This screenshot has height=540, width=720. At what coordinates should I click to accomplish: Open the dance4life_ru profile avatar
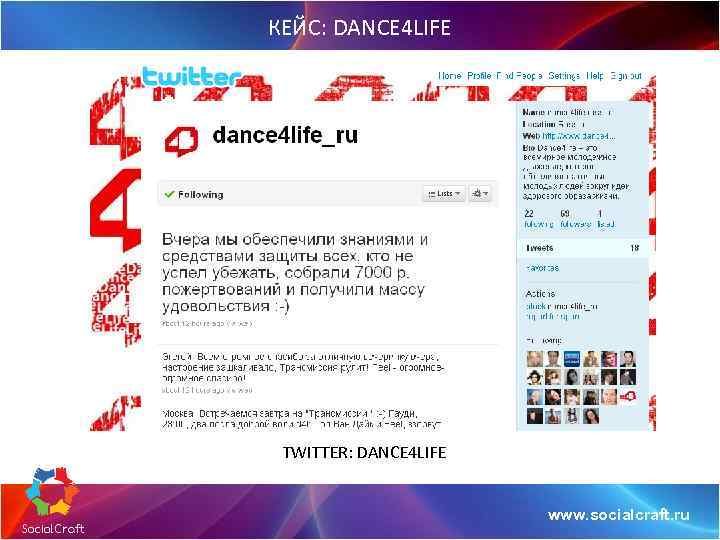[181, 141]
